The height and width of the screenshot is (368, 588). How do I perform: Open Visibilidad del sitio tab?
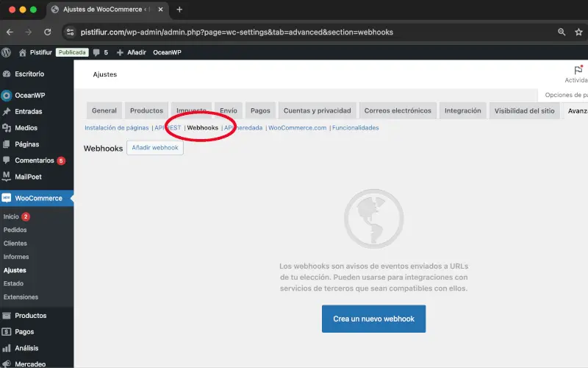[x=524, y=111]
